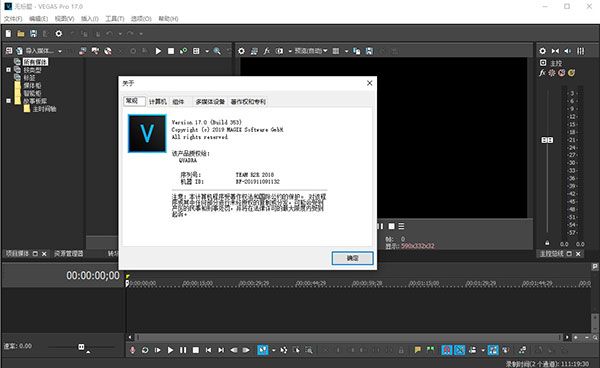Viewport: 600px width, 368px height.
Task: Open the overlays dropdown arrow beside the grid icon
Action: pos(346,51)
